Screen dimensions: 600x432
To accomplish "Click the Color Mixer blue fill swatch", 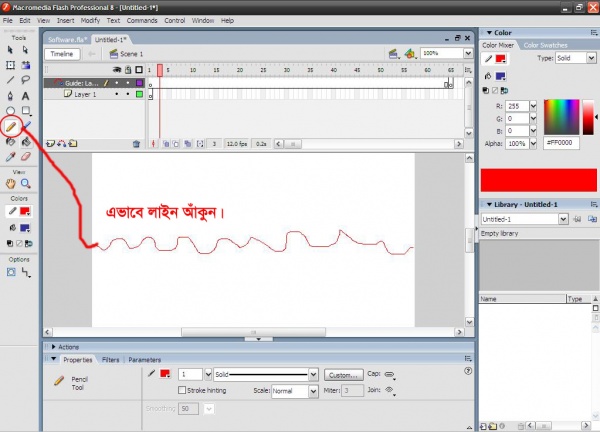I will [x=501, y=76].
